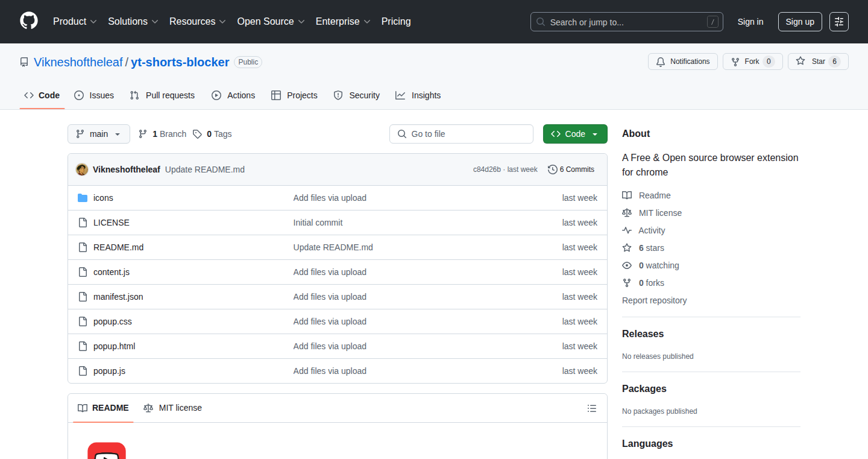Viewport: 868px width, 459px height.
Task: Open the Releases heading link
Action: [x=643, y=334]
